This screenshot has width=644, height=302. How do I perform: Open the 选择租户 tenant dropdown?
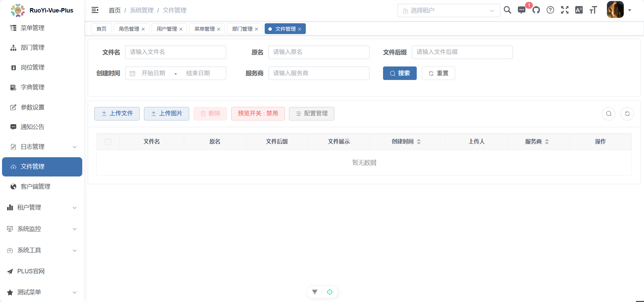point(448,10)
